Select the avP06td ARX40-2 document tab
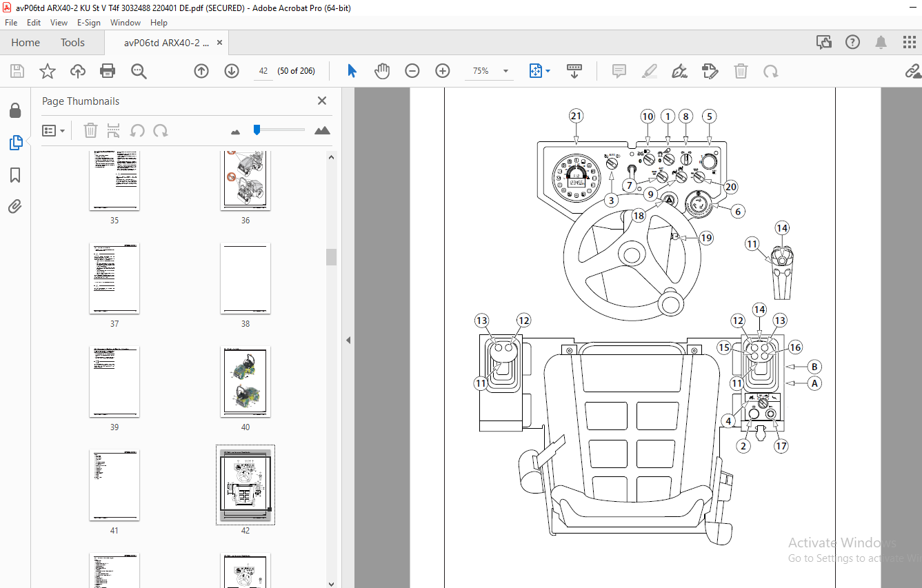 166,42
